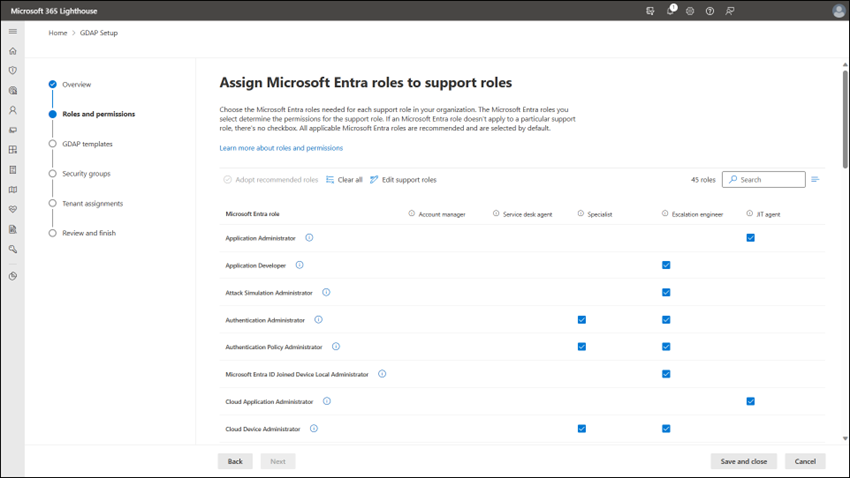Viewport: 850px width, 478px height.
Task: Show info for Attack Simulation Administrator role
Action: (x=326, y=292)
